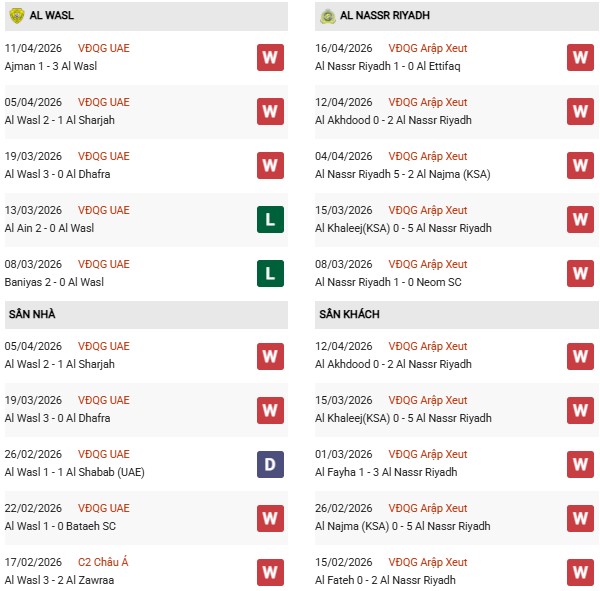Screen dimensions: 600x591
Task: Click loss badge for Al Ain 2 - 0 Al Wasl
Action: tap(270, 219)
